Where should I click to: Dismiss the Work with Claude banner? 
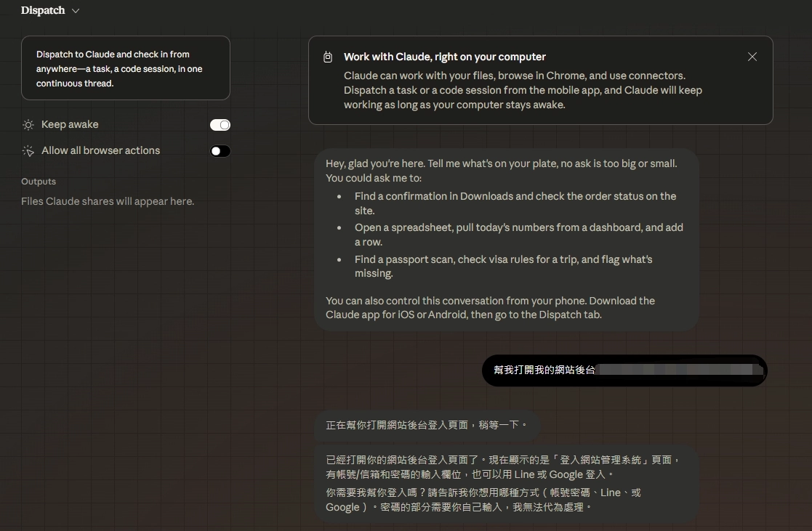click(x=752, y=57)
